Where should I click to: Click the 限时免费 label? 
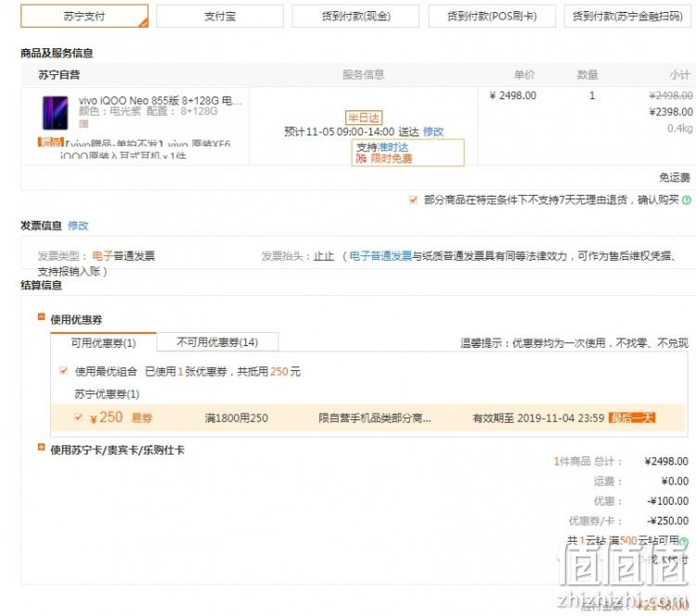(x=392, y=159)
